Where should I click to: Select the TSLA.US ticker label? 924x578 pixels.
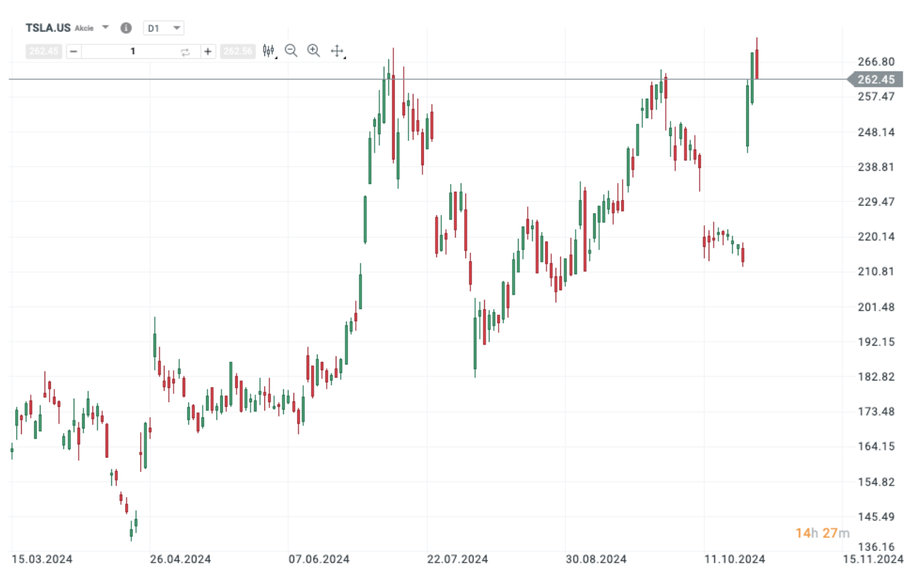(48, 27)
